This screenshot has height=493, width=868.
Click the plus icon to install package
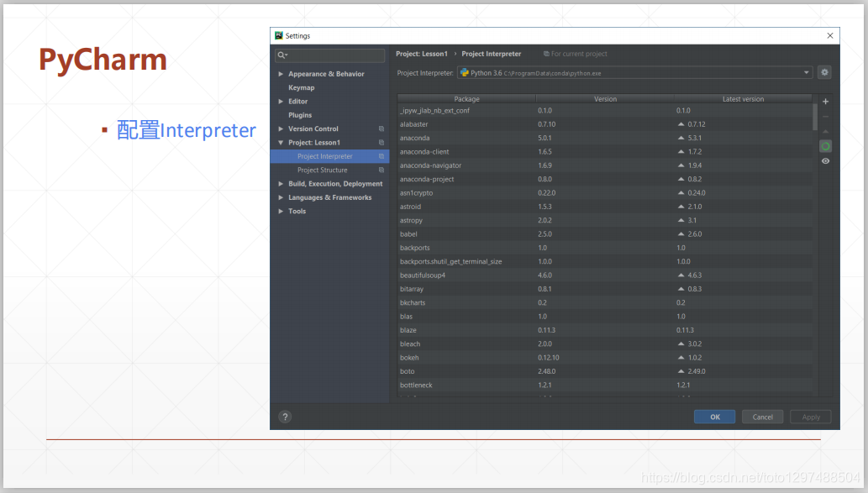pos(825,102)
